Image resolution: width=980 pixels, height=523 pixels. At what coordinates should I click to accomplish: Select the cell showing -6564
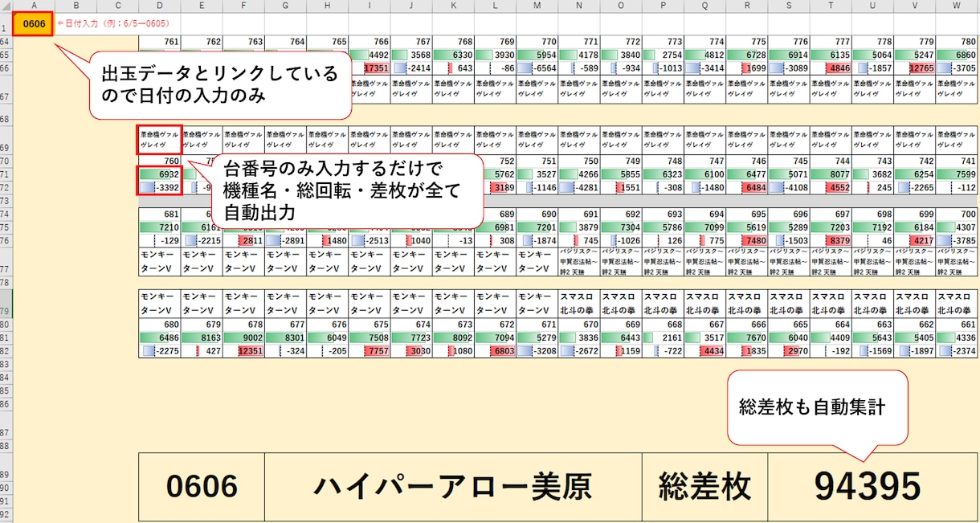point(537,68)
